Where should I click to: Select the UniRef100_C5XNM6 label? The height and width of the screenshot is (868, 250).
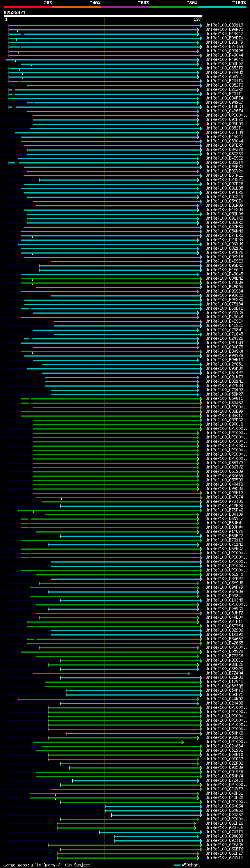pos(224,231)
